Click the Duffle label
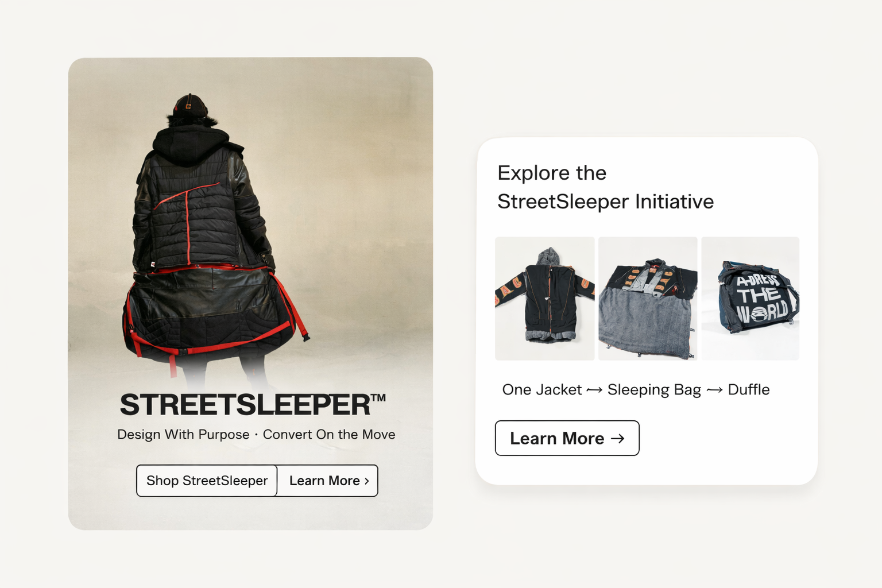 pos(749,390)
